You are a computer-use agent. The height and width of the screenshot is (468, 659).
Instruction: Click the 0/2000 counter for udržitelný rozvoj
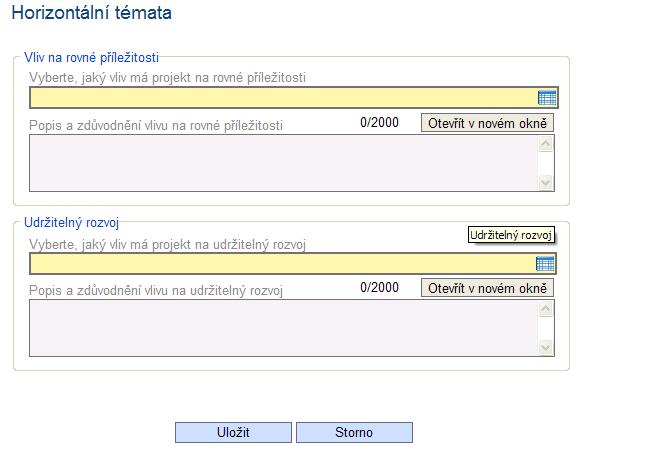[x=380, y=287]
